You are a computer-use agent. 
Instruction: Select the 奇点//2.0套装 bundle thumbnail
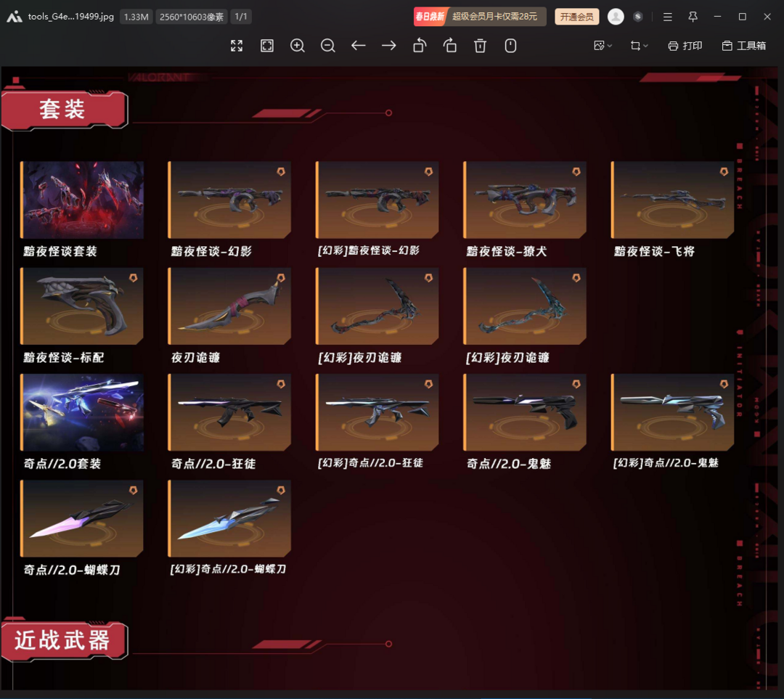tap(82, 412)
